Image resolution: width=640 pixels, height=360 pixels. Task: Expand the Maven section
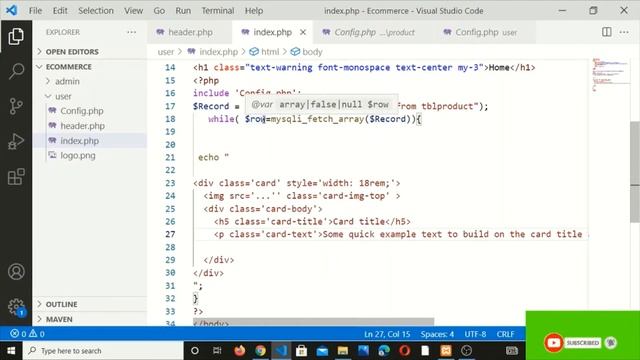90,319
